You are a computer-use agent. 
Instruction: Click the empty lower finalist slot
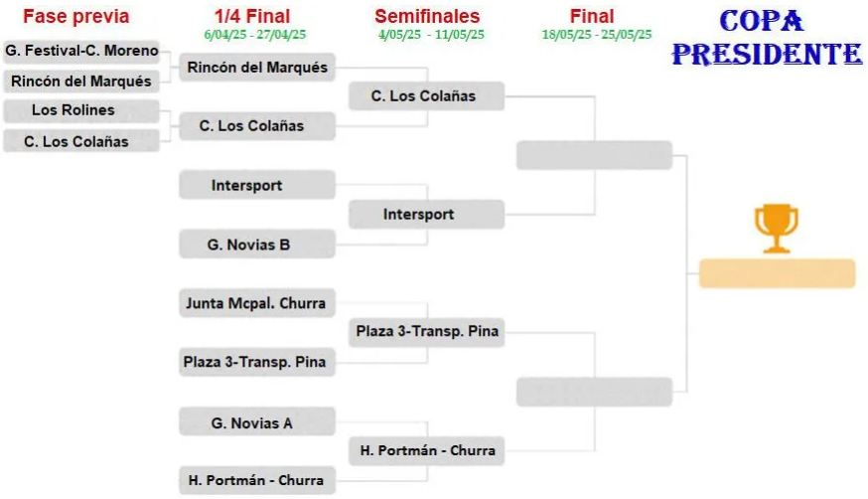point(594,392)
